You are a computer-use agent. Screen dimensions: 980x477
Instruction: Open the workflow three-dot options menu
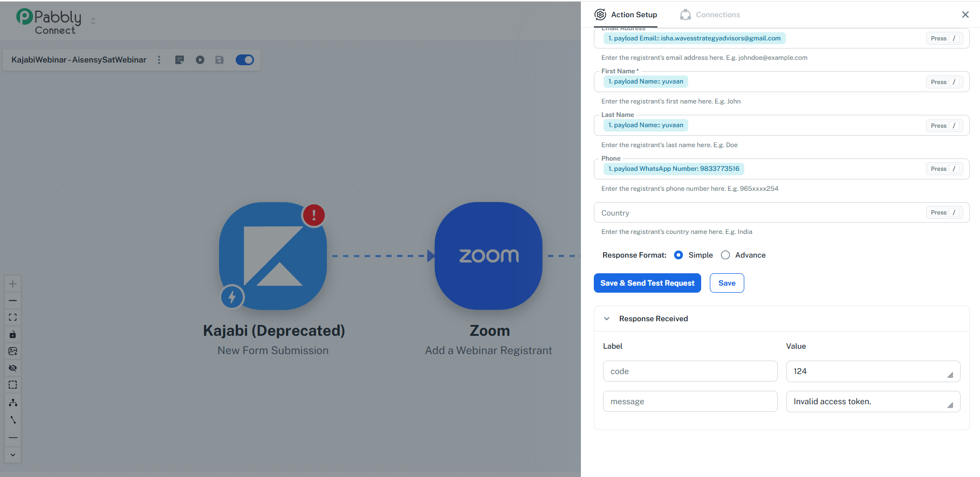(x=159, y=60)
